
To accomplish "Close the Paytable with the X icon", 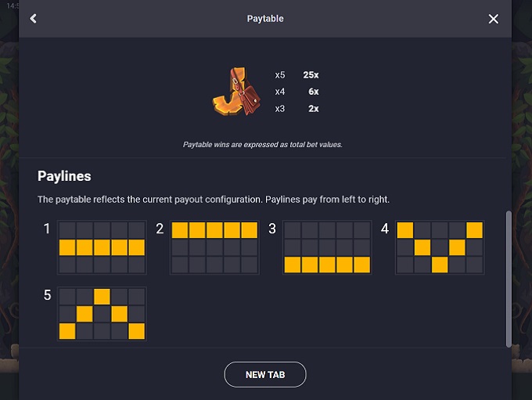I will coord(493,19).
